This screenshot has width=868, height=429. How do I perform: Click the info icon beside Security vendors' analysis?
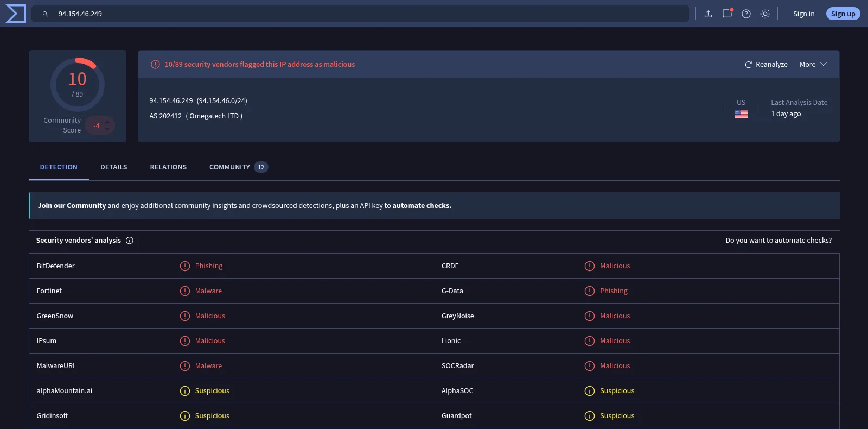click(130, 241)
